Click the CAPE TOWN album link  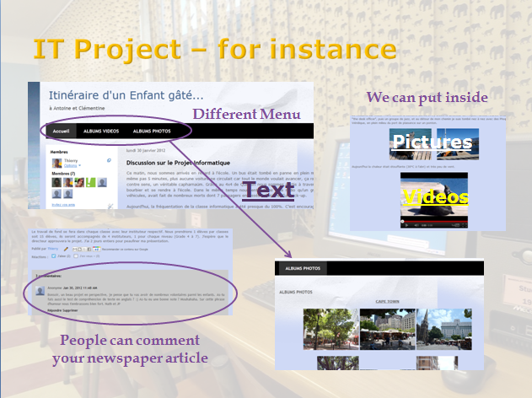click(388, 301)
